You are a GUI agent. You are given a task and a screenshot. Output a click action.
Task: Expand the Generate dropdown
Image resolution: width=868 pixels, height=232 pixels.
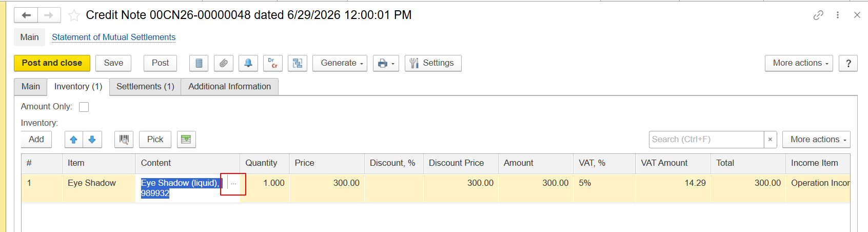(340, 63)
